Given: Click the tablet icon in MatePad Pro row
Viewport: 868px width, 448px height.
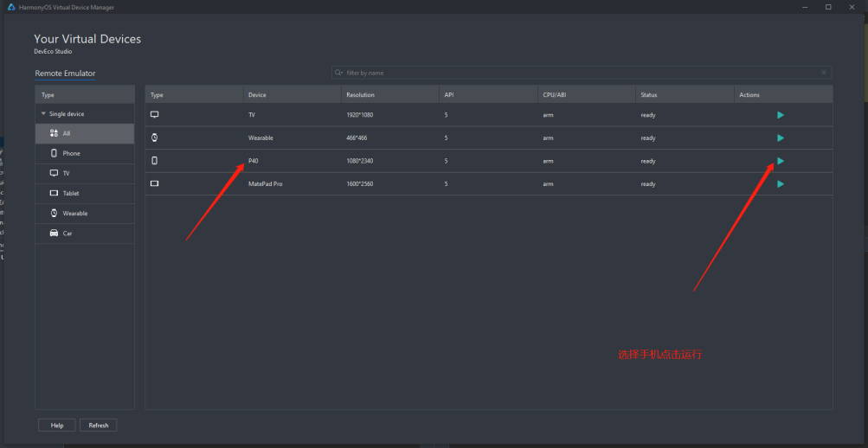Looking at the screenshot, I should (x=155, y=184).
